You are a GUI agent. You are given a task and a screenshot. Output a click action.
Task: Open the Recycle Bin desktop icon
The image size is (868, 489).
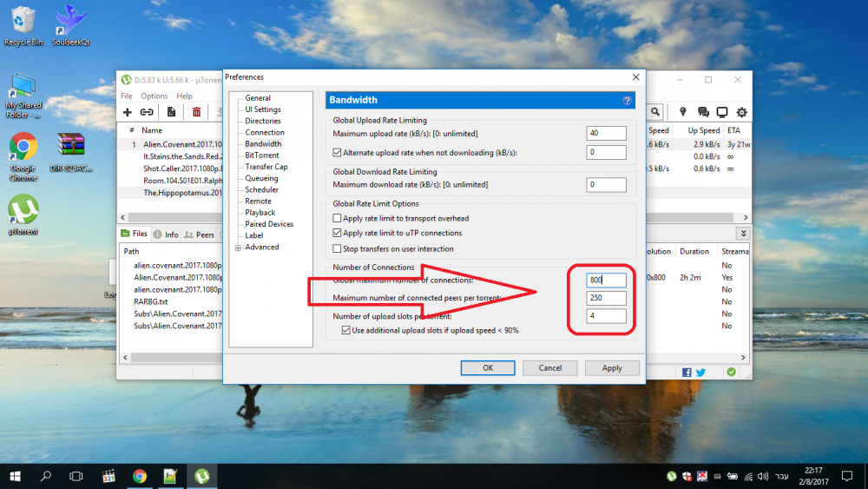pos(23,25)
